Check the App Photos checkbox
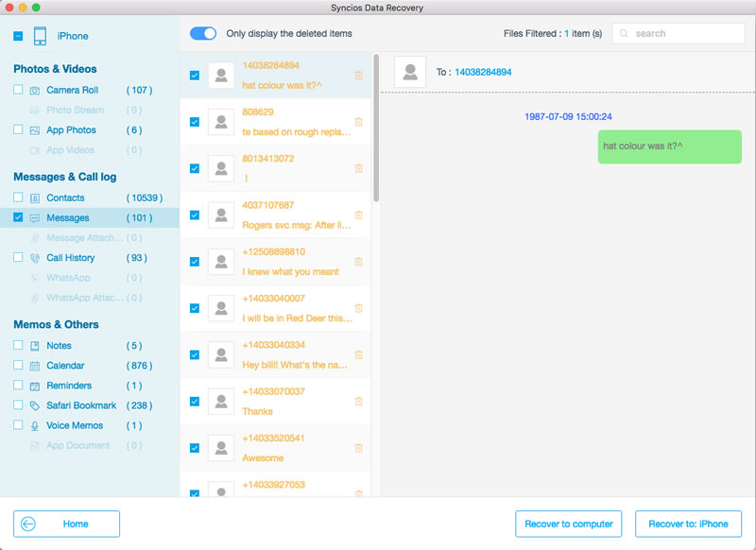Viewport: 756px width, 550px height. (x=18, y=129)
